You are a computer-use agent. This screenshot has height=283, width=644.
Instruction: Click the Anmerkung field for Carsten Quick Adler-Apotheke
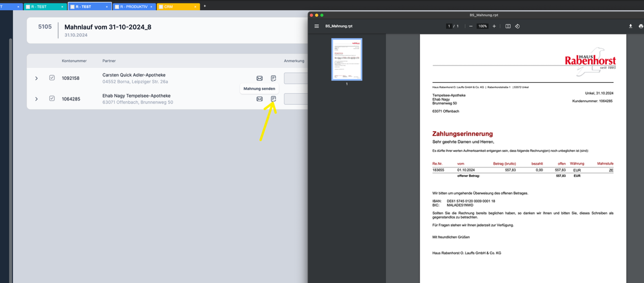pyautogui.click(x=296, y=78)
